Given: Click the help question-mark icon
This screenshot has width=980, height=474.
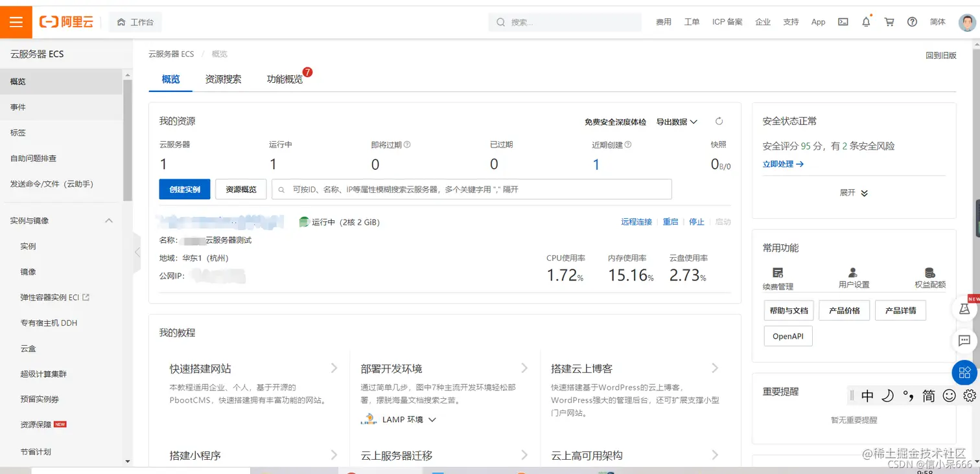Looking at the screenshot, I should [x=912, y=21].
